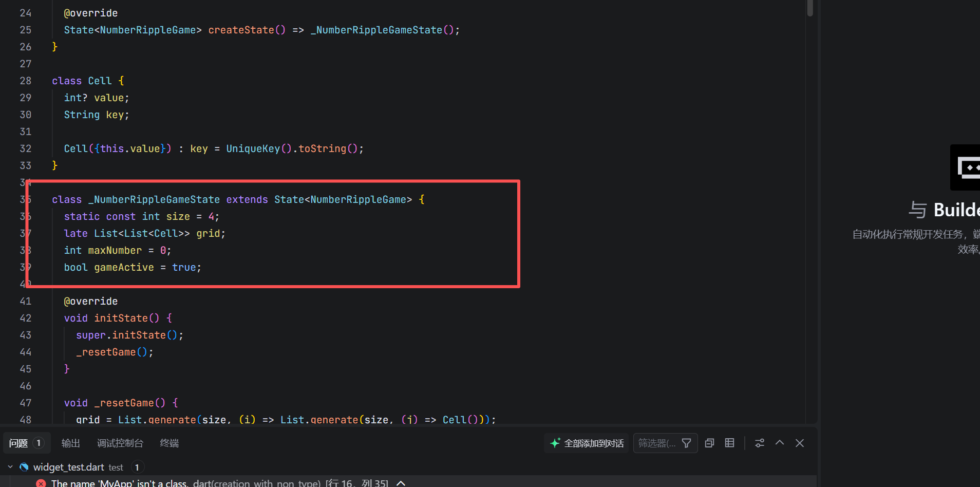The image size is (980, 487).
Task: Click '_NumberRippleGameState' class name on line 35
Action: (154, 199)
